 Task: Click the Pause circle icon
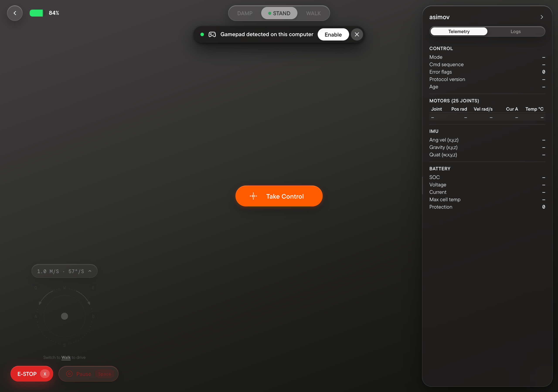coord(69,374)
